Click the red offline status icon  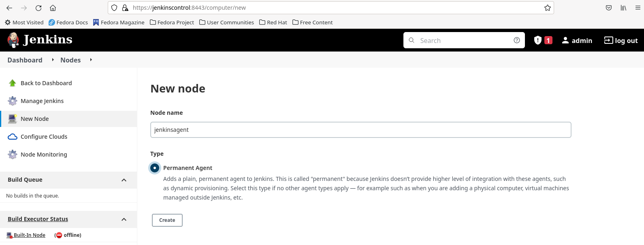tap(59, 235)
